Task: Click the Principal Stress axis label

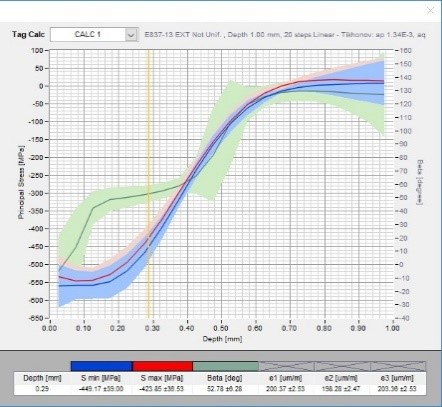Action: [x=21, y=182]
